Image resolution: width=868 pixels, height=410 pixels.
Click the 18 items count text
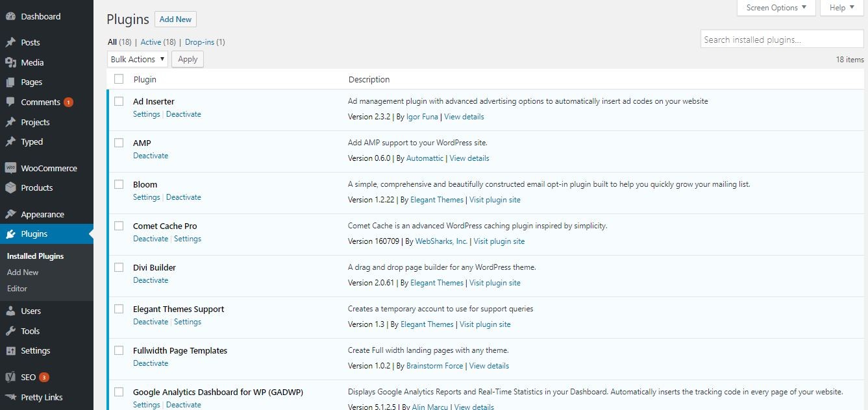[850, 60]
